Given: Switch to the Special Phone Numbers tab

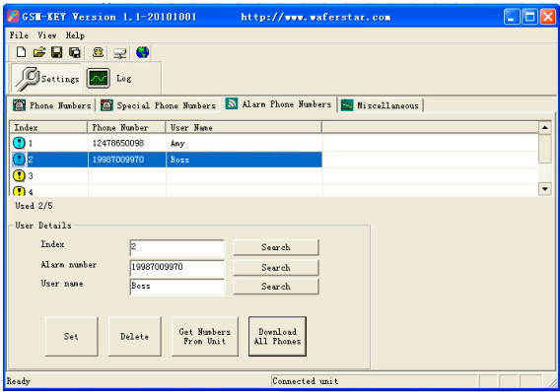Looking at the screenshot, I should [x=158, y=105].
